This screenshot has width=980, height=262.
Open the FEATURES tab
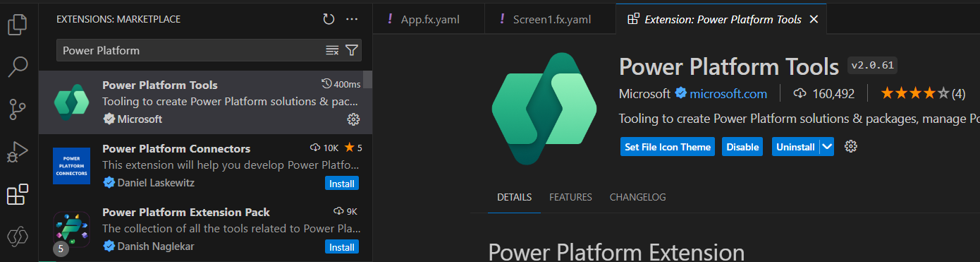570,197
